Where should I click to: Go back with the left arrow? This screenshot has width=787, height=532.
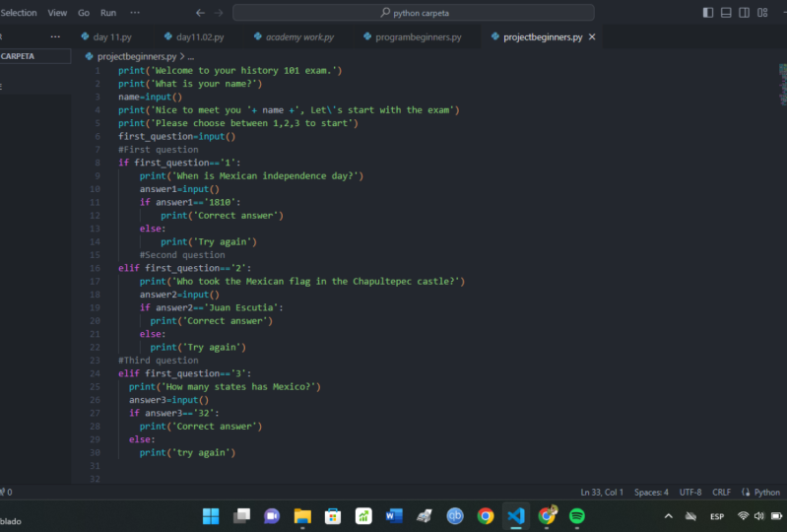tap(200, 13)
